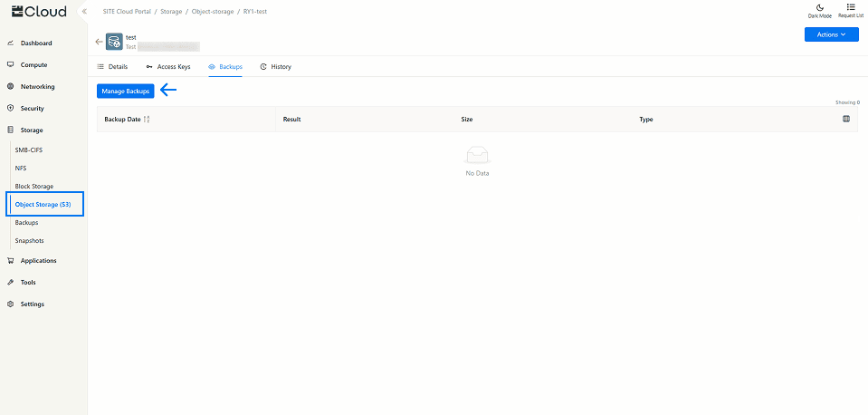
Task: Select Block Storage in sidebar
Action: 34,187
